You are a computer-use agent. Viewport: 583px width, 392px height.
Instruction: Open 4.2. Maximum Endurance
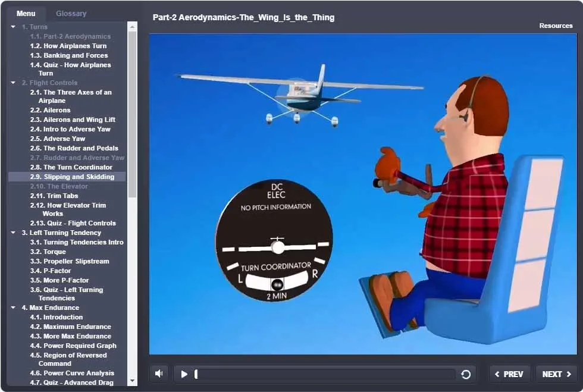[x=70, y=327]
